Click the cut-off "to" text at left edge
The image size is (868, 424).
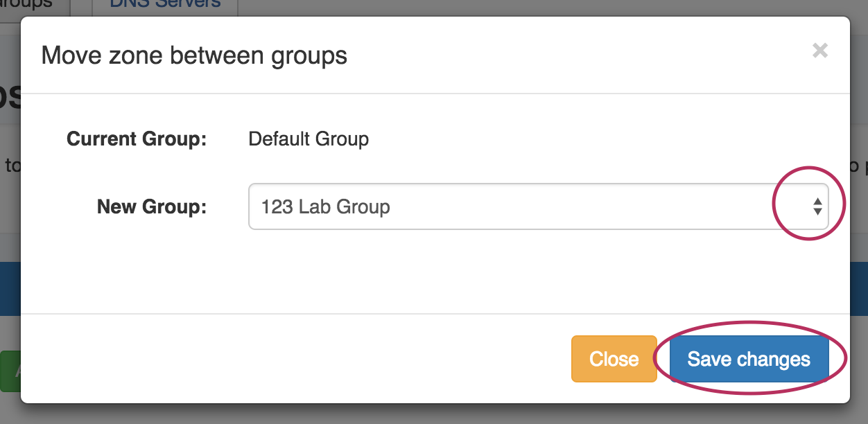(12, 166)
